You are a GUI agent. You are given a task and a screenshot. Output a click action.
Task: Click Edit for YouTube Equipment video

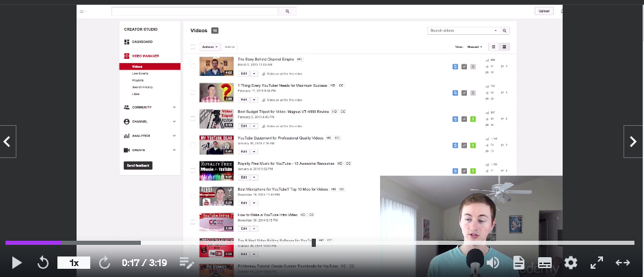pos(244,152)
